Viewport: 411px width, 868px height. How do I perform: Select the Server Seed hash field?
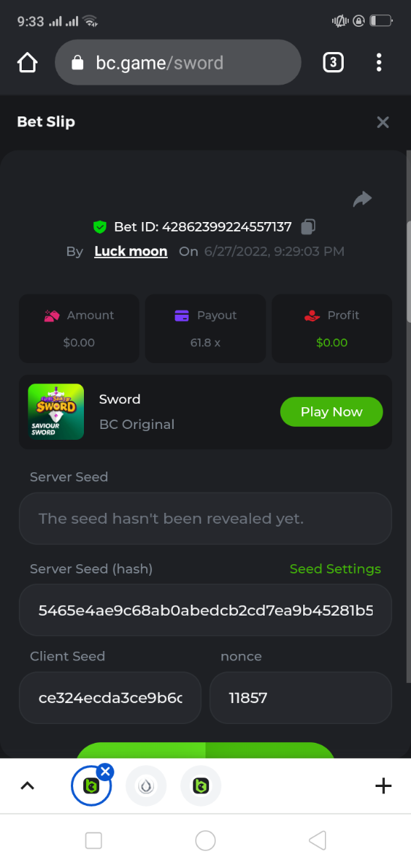[205, 610]
